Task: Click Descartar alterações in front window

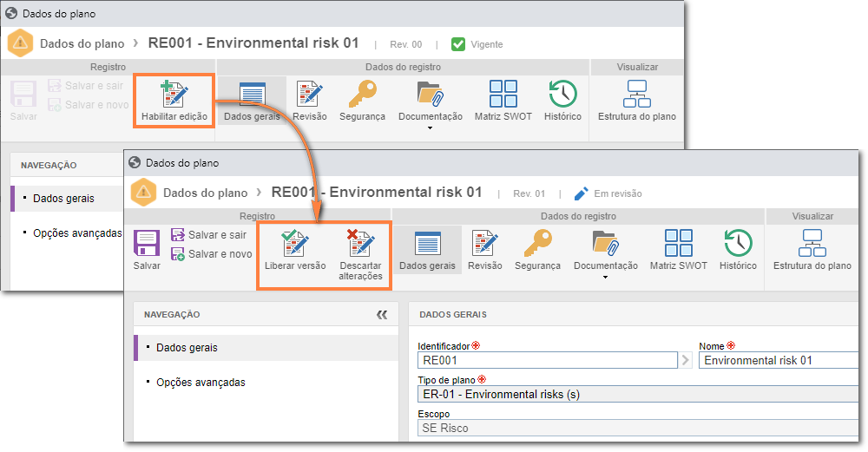Action: (360, 255)
